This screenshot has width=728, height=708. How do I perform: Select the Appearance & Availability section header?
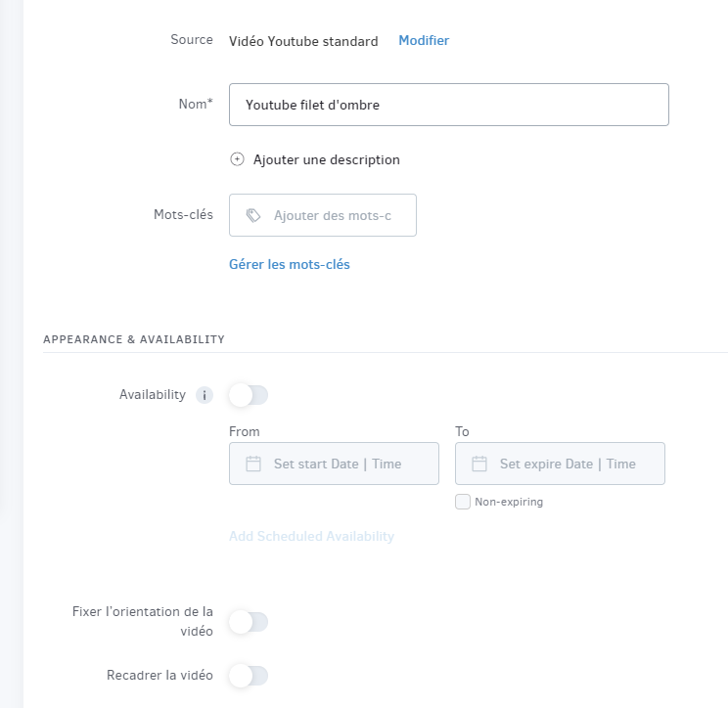pos(134,339)
